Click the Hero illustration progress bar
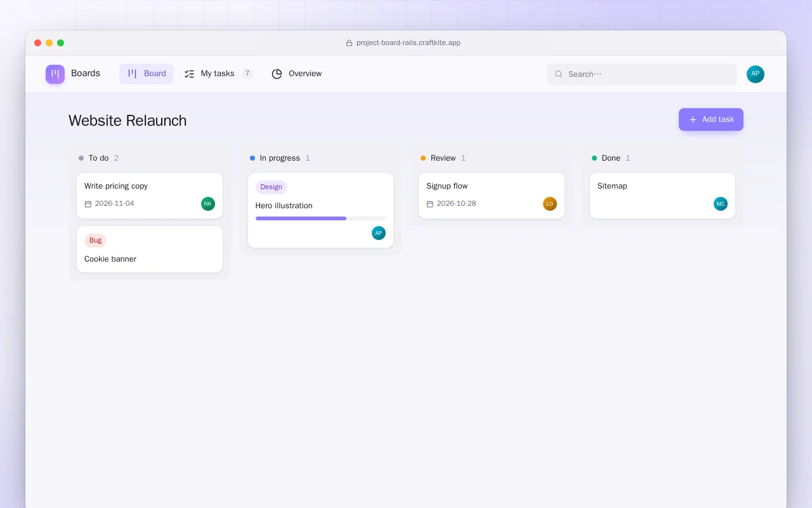Viewport: 812px width, 508px height. click(x=320, y=218)
